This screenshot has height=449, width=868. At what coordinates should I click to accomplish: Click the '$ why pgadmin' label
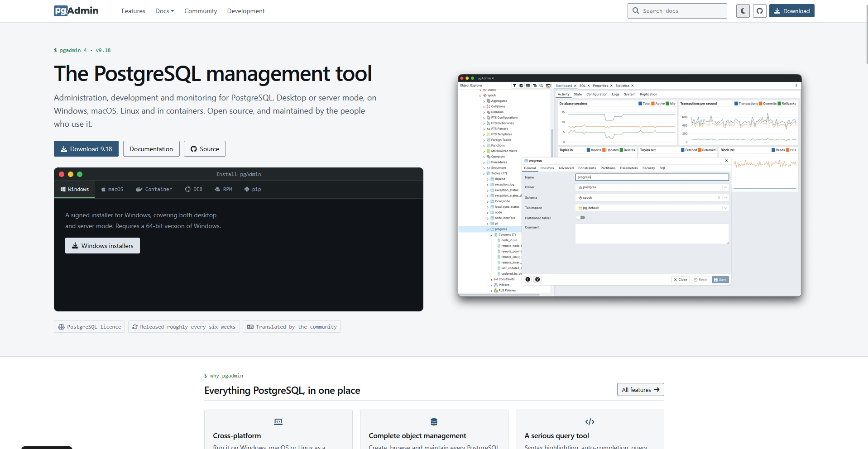(224, 376)
